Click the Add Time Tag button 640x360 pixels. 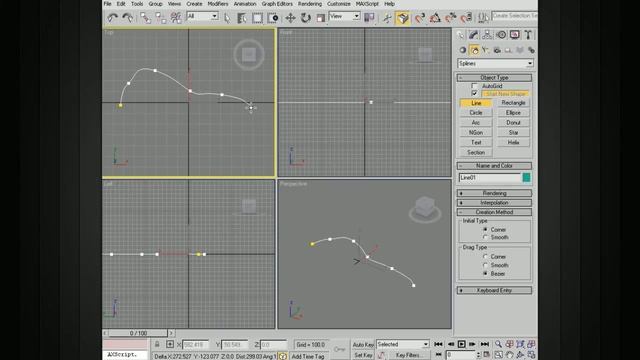(x=308, y=356)
